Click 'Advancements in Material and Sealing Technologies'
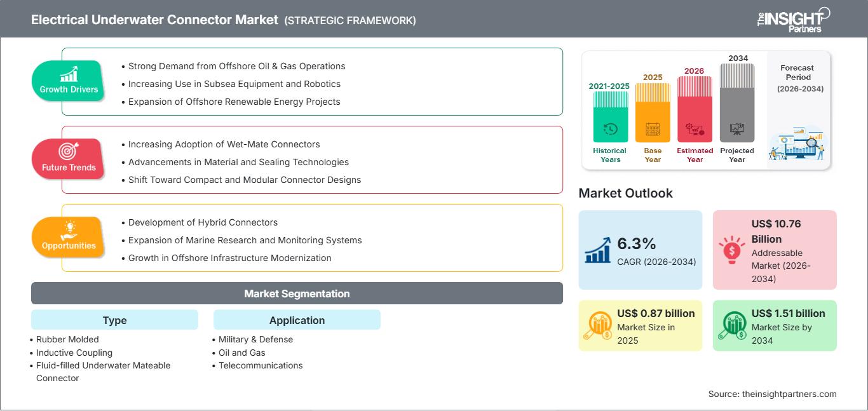The image size is (868, 411). click(238, 162)
